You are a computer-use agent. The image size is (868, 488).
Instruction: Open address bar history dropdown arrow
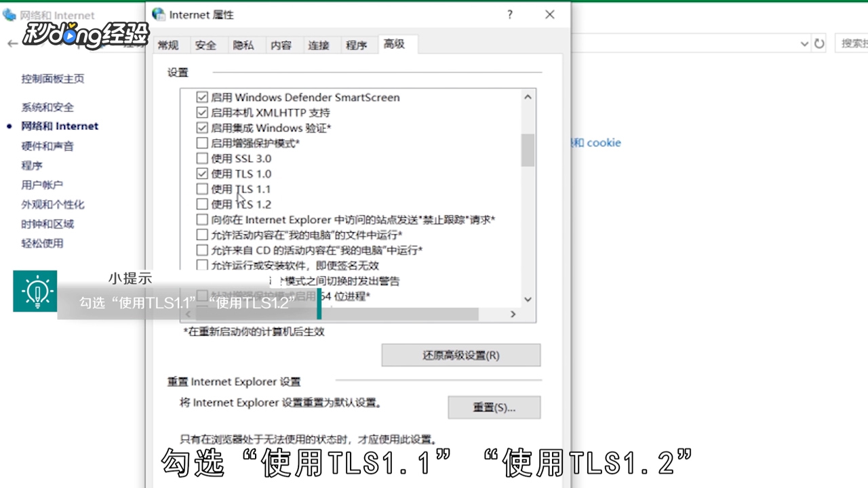[x=804, y=43]
